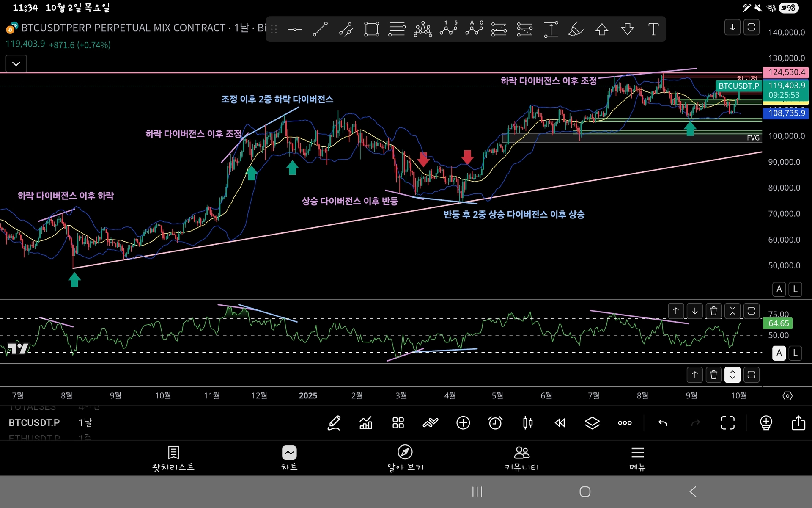Screen dimensions: 812x508
Task: Toggle log scale L on price pane
Action: coord(795,289)
